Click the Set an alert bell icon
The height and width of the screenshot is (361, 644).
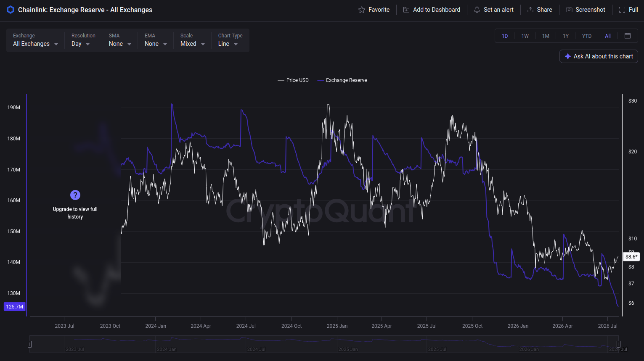click(477, 10)
